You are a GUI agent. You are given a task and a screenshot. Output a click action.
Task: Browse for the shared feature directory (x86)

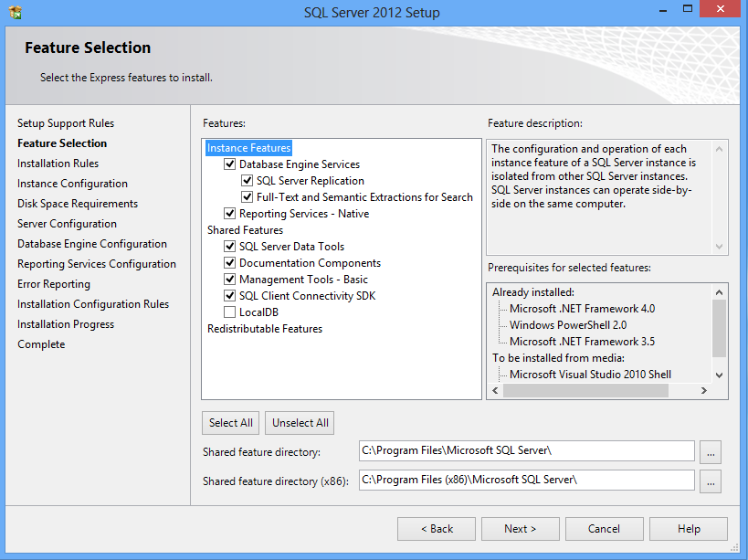713,481
